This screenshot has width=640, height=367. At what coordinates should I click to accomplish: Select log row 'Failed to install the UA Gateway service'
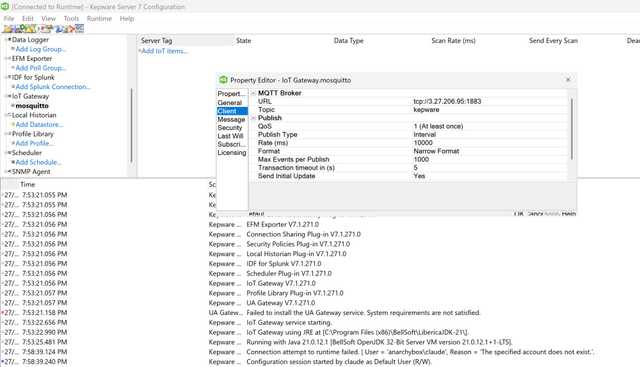pyautogui.click(x=363, y=313)
